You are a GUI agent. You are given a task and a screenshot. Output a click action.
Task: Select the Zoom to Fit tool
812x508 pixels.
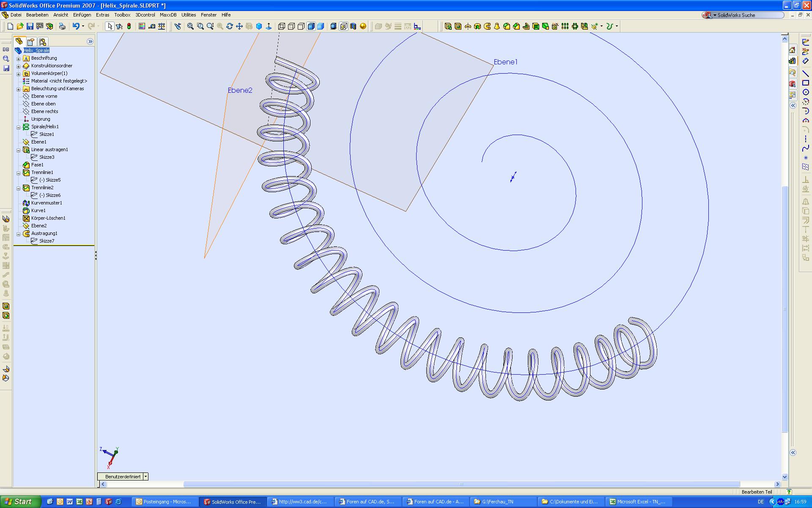(x=190, y=26)
